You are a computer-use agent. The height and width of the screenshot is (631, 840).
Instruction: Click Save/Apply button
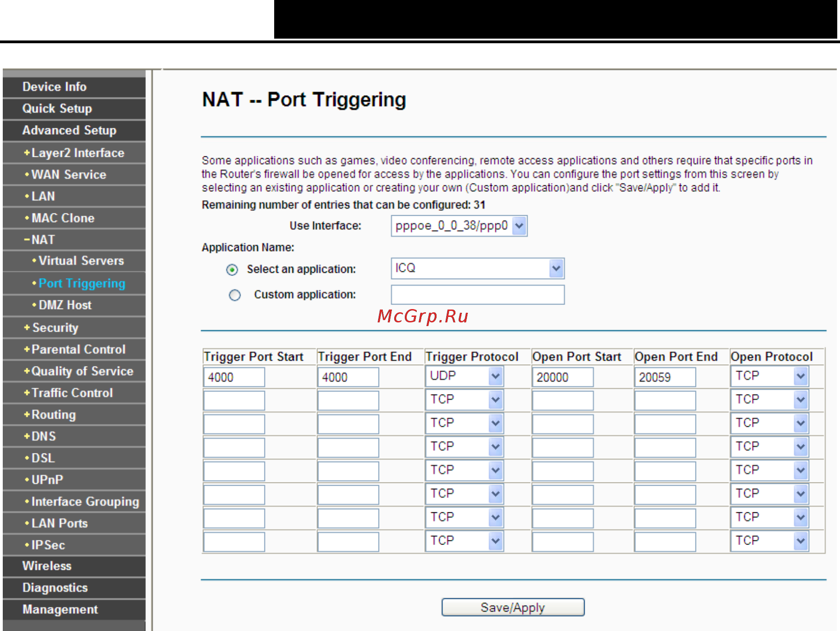(513, 607)
